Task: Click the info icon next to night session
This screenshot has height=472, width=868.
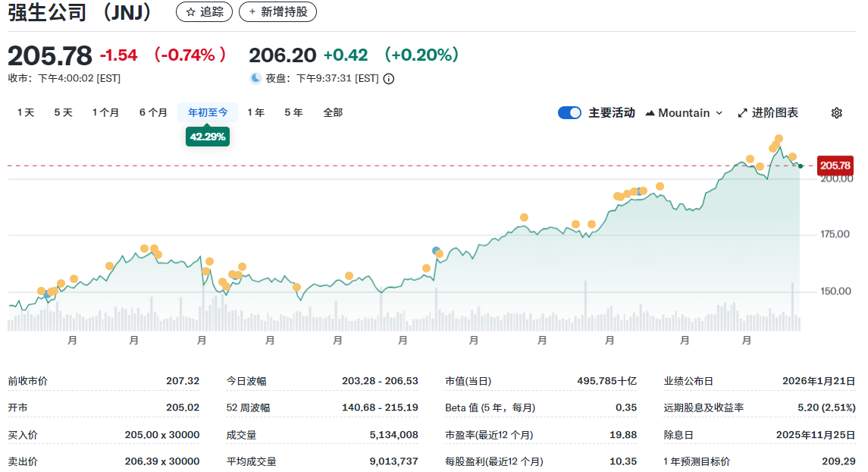Action: coord(388,78)
